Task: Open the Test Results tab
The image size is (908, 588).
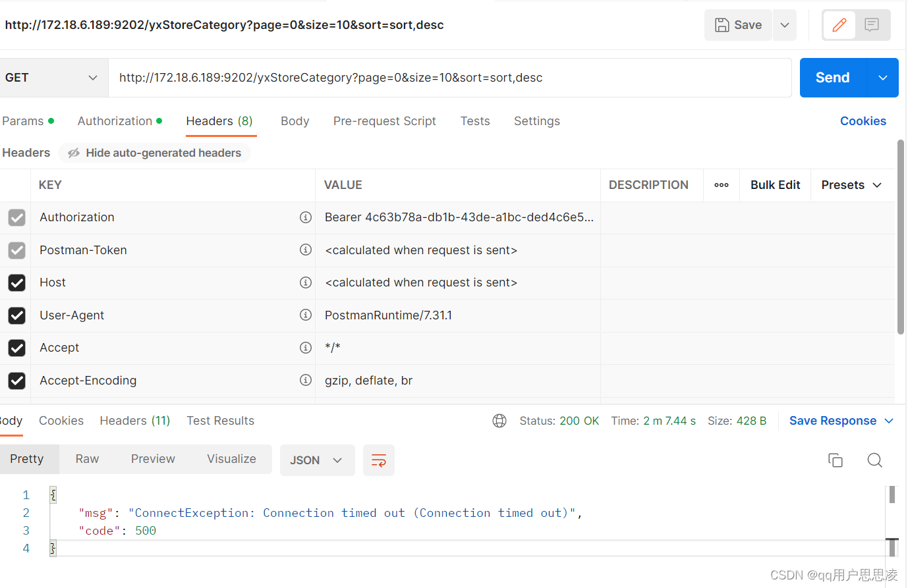Action: (220, 421)
